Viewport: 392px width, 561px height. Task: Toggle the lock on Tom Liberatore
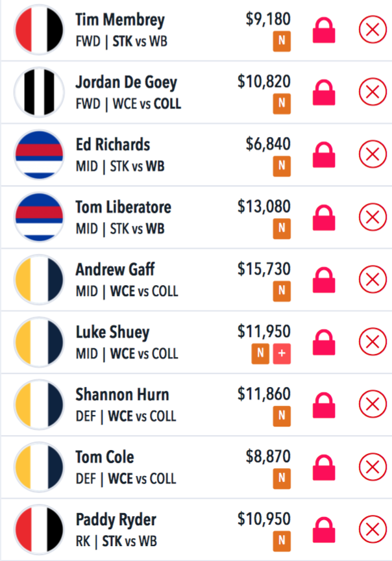324,218
